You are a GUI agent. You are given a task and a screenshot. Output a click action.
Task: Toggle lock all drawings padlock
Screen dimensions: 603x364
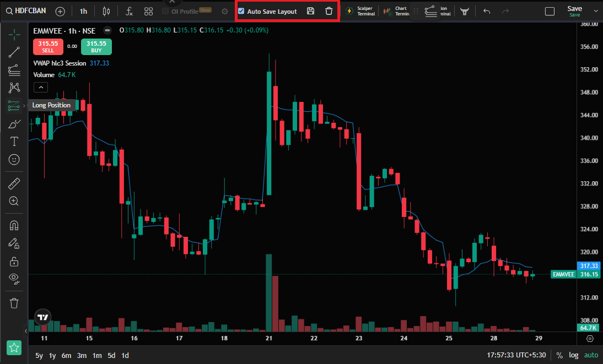pos(14,262)
